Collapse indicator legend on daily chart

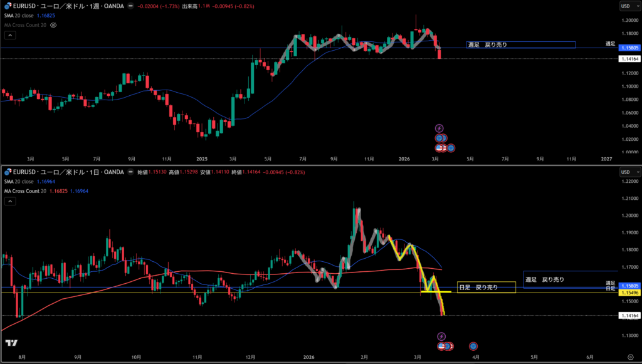click(x=10, y=201)
